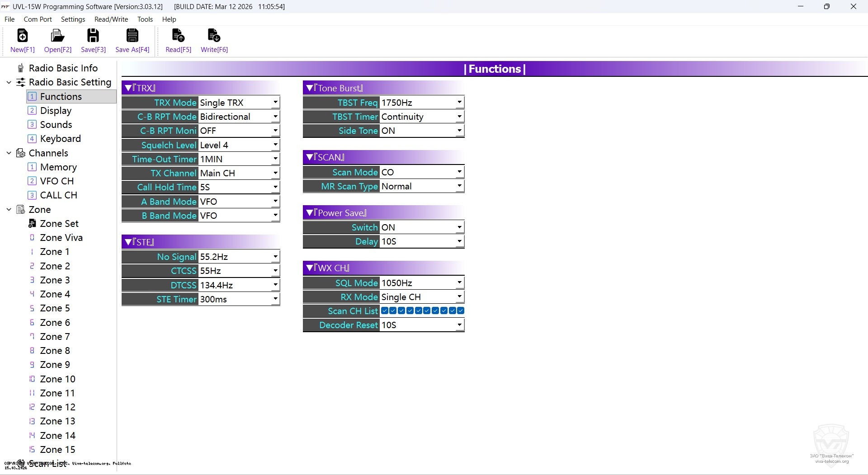
Task: Select Zone 7 in the sidebar
Action: pyautogui.click(x=55, y=337)
